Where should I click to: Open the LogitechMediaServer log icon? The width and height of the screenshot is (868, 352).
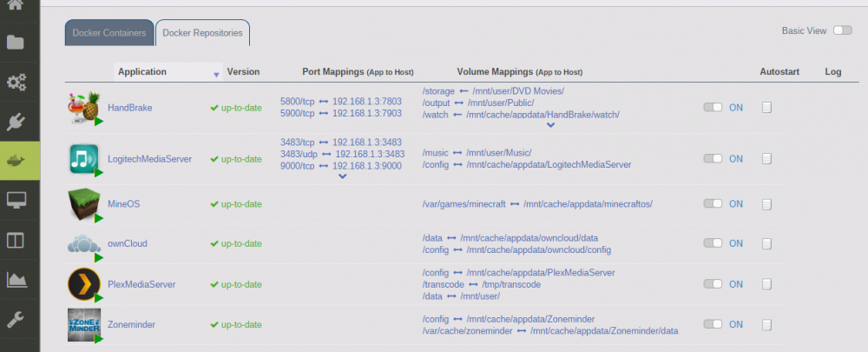click(x=766, y=158)
